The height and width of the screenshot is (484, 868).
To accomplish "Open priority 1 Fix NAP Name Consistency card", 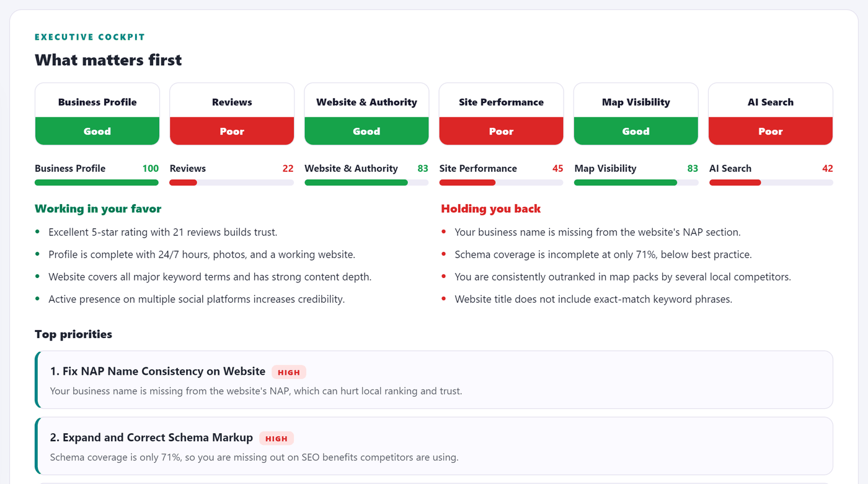I will (434, 380).
